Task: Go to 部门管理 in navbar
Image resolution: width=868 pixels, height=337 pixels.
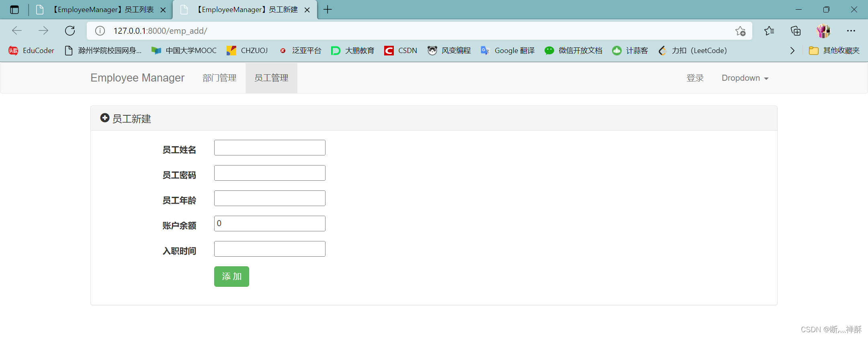Action: (x=219, y=78)
